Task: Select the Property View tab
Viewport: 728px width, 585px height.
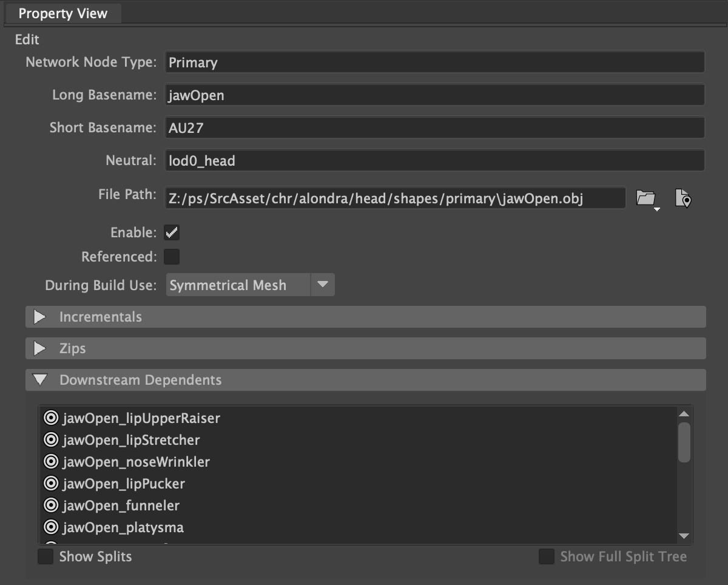Action: [62, 13]
